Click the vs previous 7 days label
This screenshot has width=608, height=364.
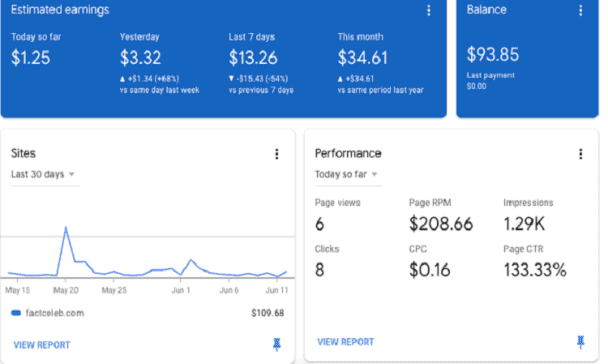tap(261, 90)
